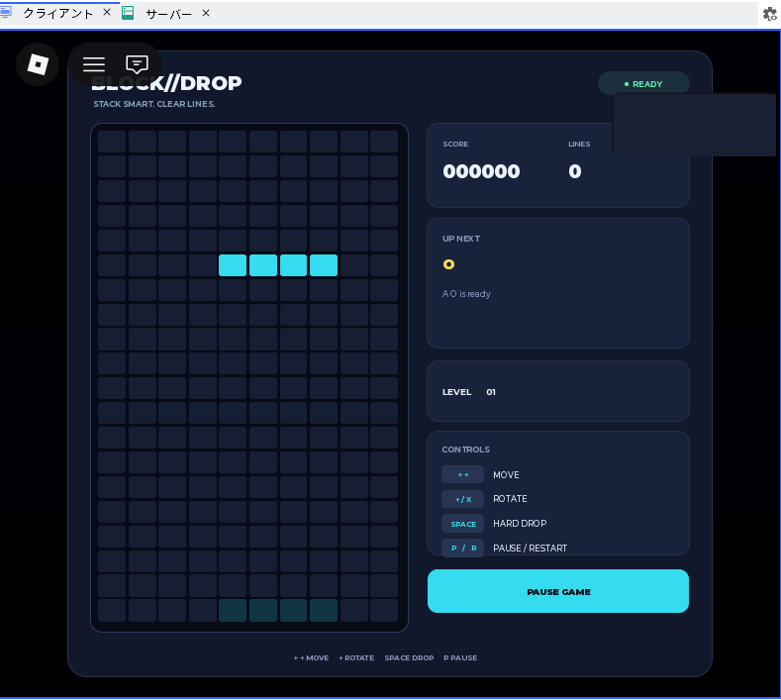Switch to the クライアント tab
The image size is (781, 700).
pos(57,14)
